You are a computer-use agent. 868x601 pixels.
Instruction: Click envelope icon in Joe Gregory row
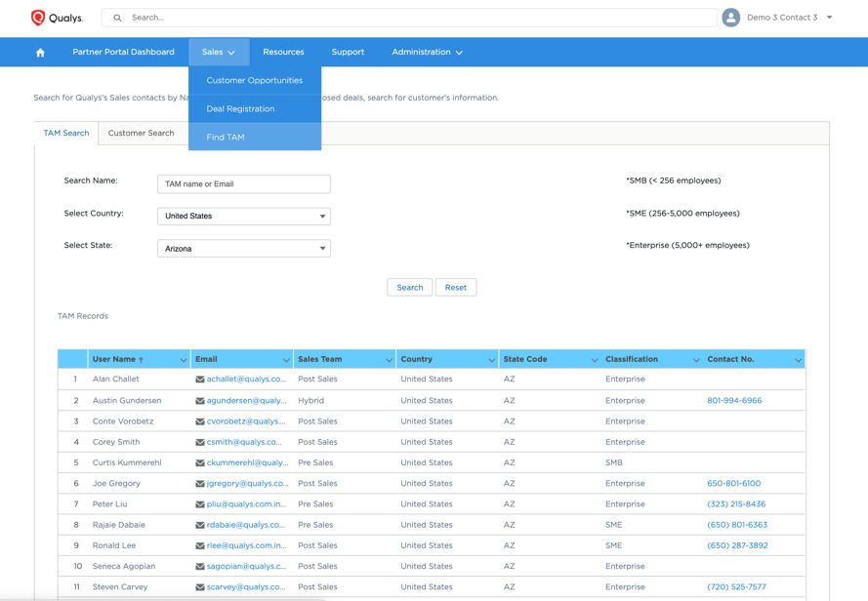[x=200, y=484]
